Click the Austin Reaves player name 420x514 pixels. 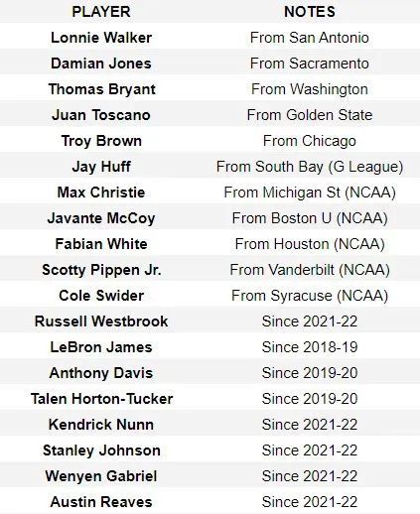101,502
